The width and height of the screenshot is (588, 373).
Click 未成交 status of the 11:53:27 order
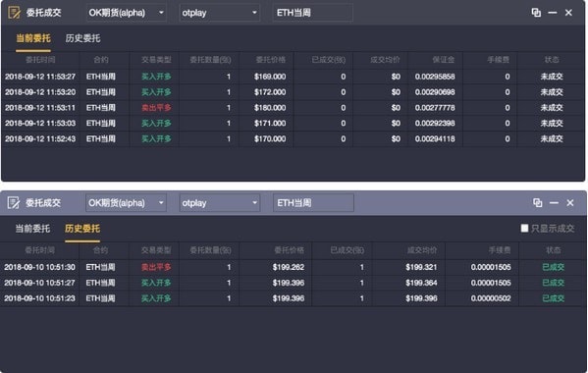click(552, 77)
